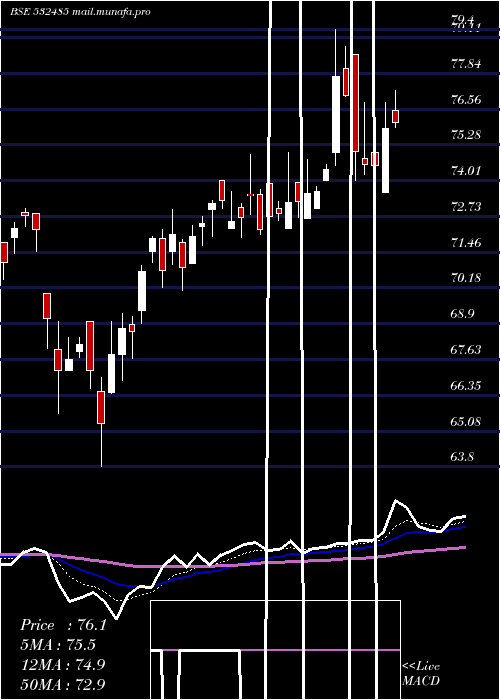Click the 75.28 price axis label

point(467,135)
